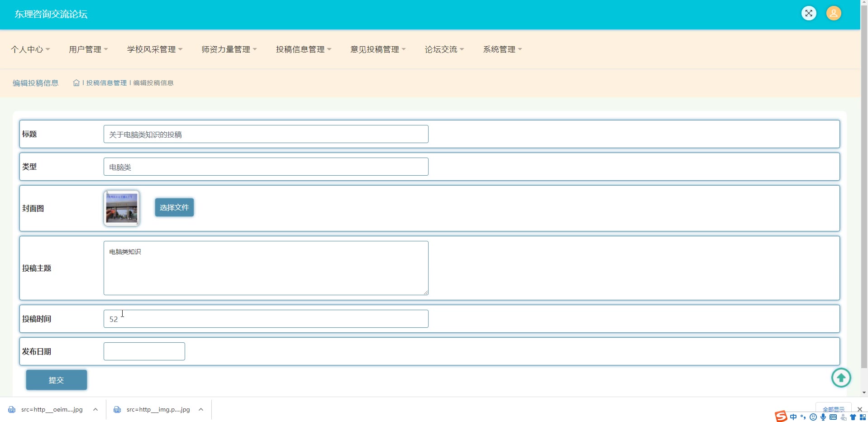Screen dimensions: 868x422
Task: Click the 封面图 field label
Action: pyautogui.click(x=33, y=208)
